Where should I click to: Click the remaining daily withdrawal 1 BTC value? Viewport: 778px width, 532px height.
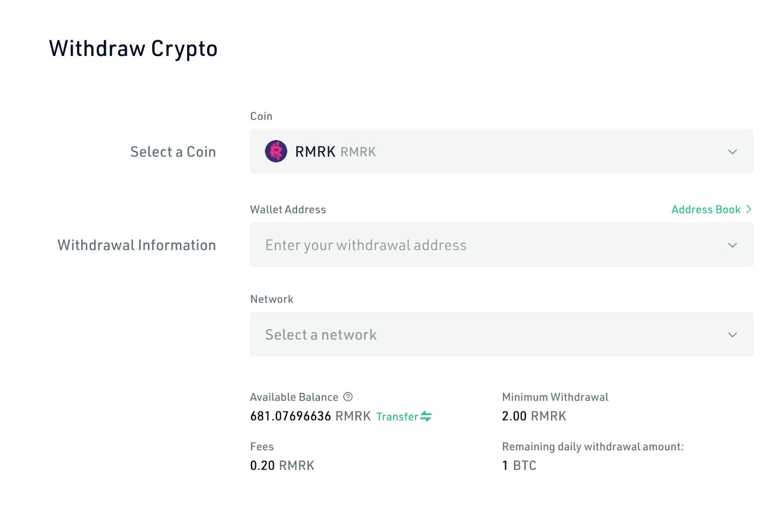pos(519,465)
